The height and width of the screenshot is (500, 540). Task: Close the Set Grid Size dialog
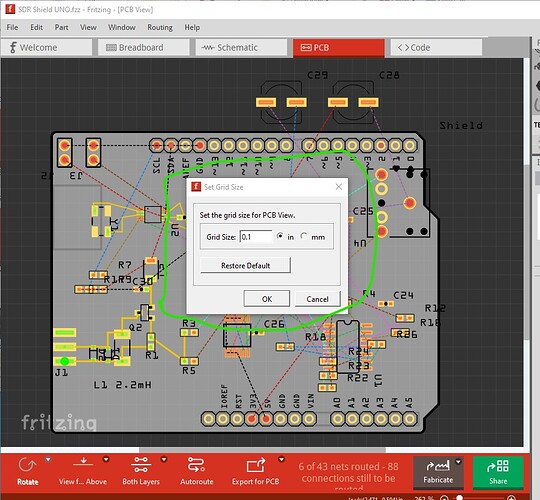[x=339, y=187]
